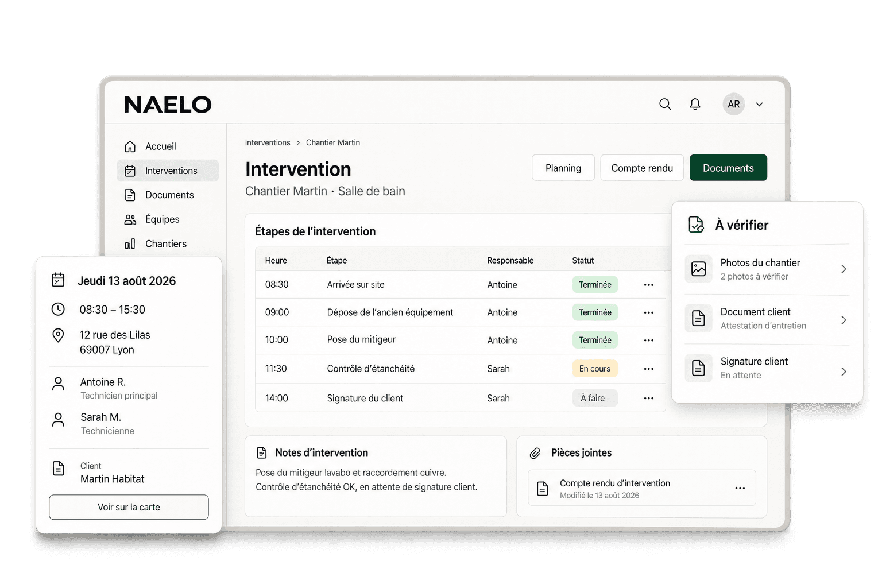Open Documents in the sidebar

[x=168, y=195]
